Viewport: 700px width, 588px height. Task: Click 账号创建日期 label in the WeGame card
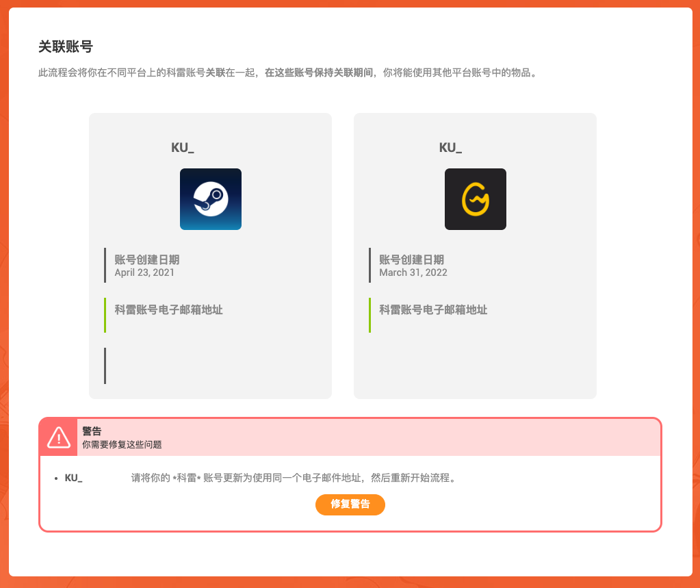(x=412, y=259)
